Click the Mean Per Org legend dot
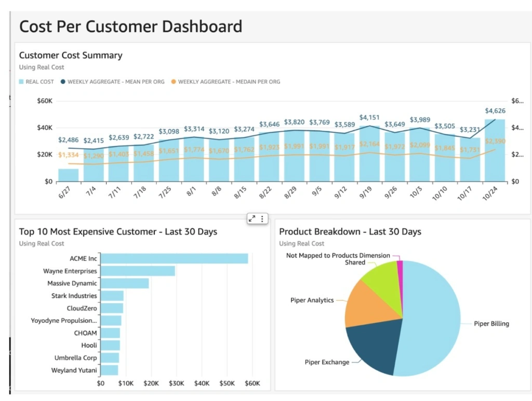The image size is (532, 401). point(63,82)
